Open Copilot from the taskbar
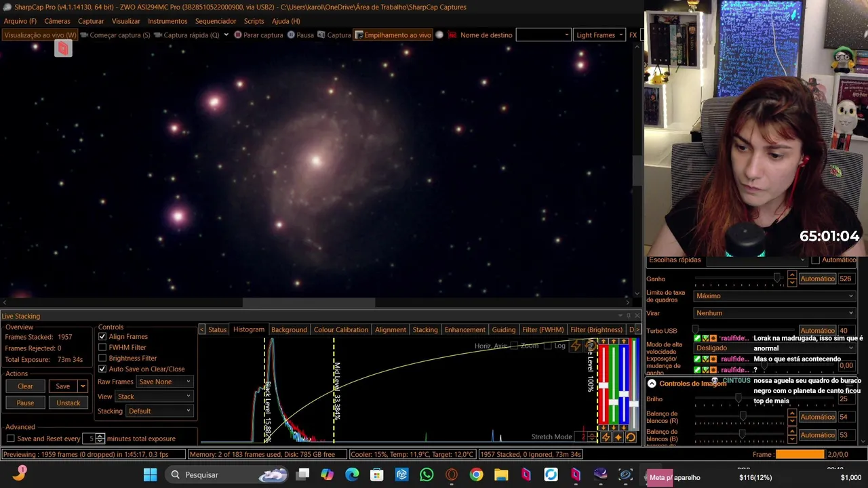This screenshot has width=868, height=488. 327,474
